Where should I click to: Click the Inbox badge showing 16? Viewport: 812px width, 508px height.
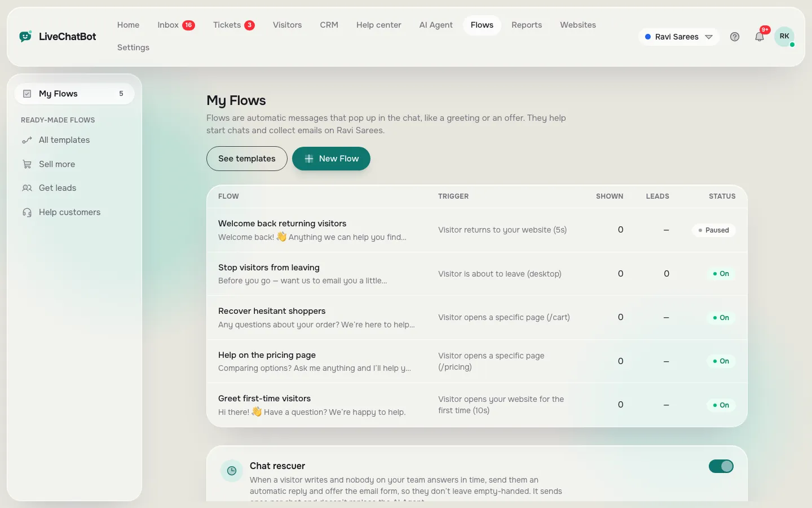188,25
